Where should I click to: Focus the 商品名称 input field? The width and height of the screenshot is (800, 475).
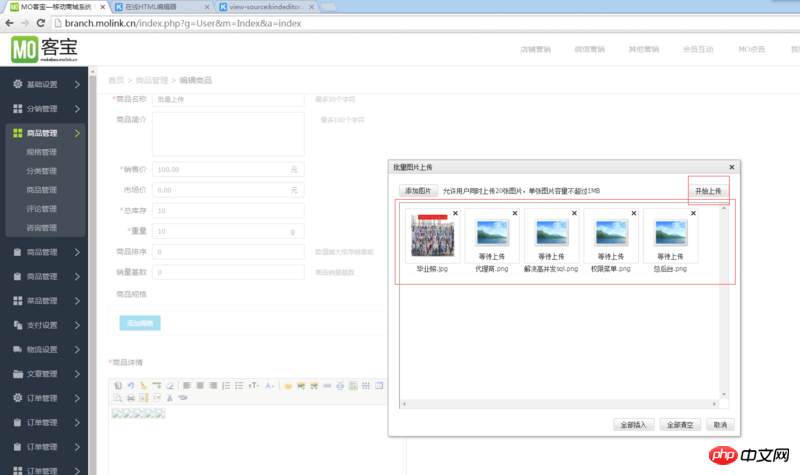228,99
